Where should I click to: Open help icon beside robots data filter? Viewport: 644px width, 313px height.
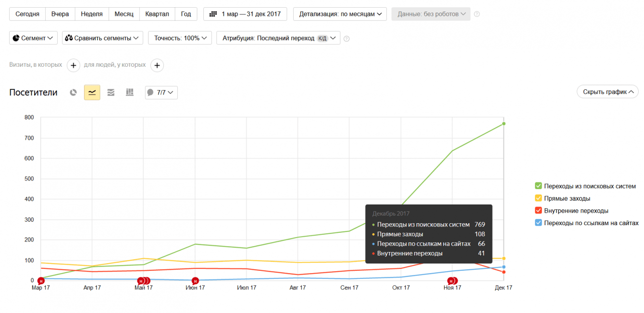coord(477,14)
